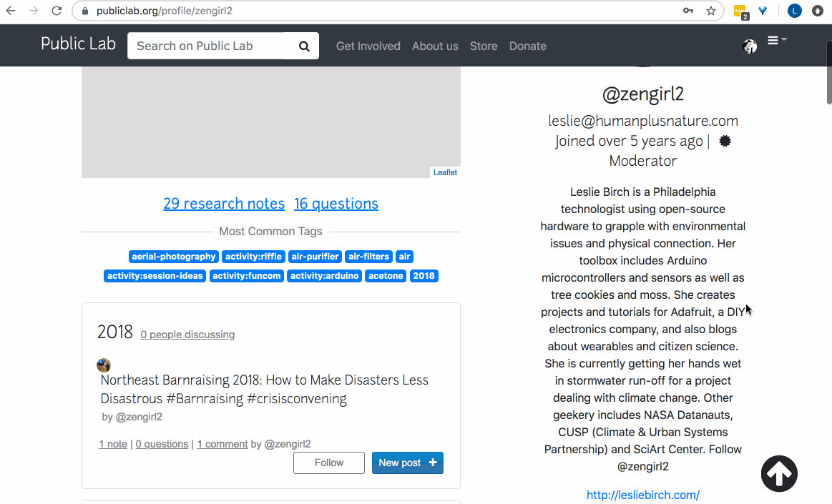This screenshot has height=504, width=832.
Task: Select the Donate menu item
Action: coord(527,46)
